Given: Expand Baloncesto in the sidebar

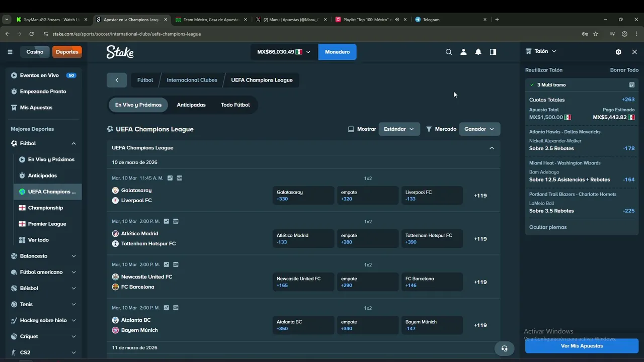Looking at the screenshot, I should tap(73, 256).
